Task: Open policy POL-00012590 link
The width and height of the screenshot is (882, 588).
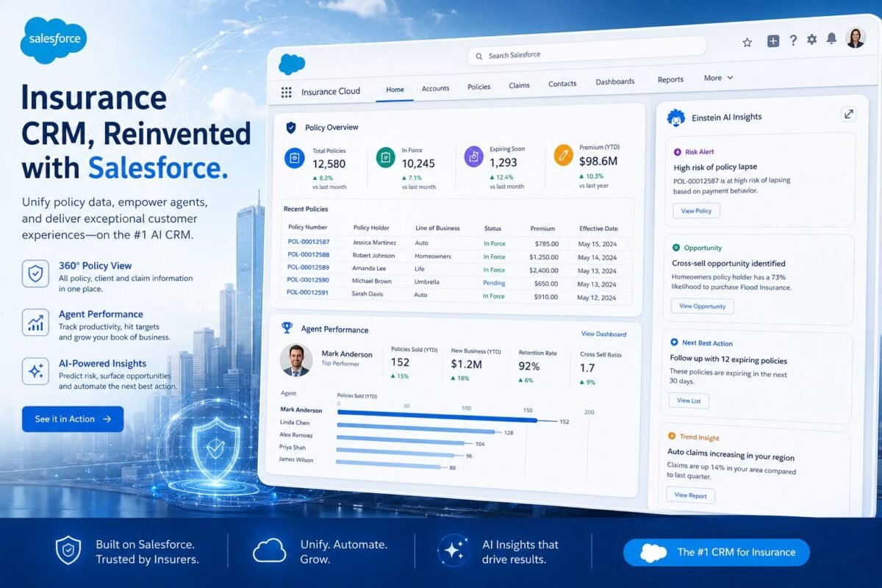Action: [307, 280]
